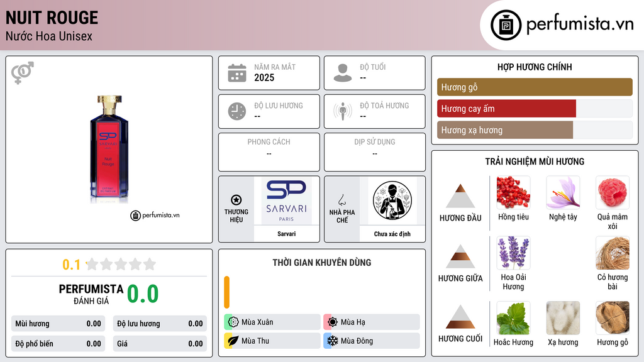Viewport: 644px width, 362px height.
Task: Open the Hoa Oải Hương lavender image
Action: click(513, 253)
